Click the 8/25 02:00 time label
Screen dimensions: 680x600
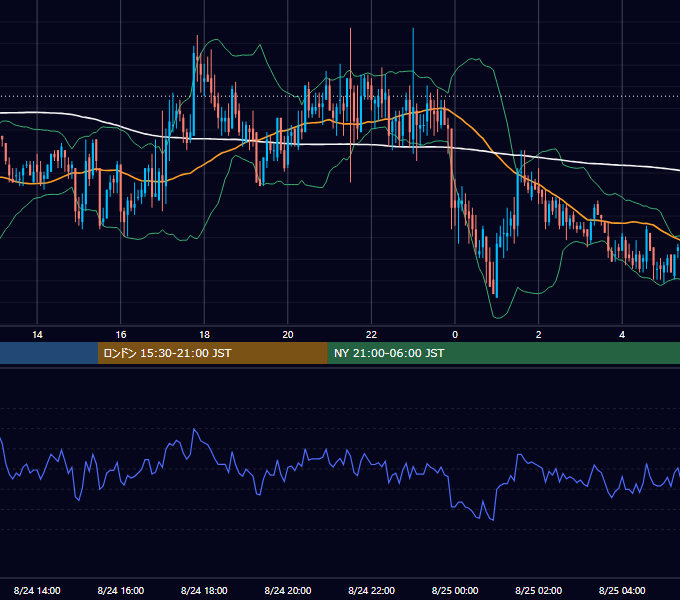click(539, 590)
